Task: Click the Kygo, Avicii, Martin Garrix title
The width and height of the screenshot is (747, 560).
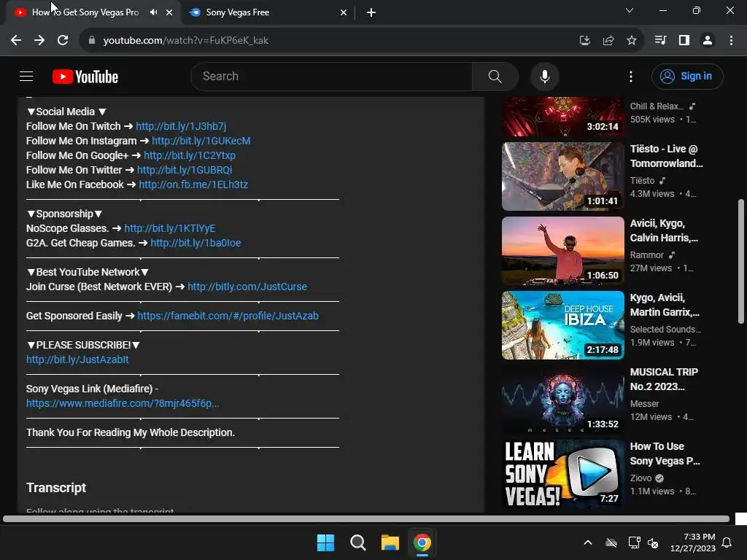Action: tap(665, 305)
